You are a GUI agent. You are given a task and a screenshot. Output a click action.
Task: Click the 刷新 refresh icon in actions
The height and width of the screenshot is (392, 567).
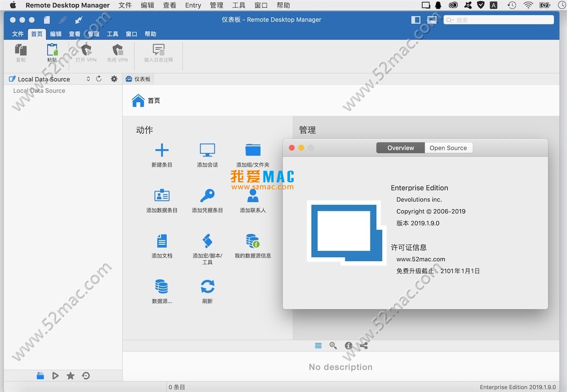point(207,286)
